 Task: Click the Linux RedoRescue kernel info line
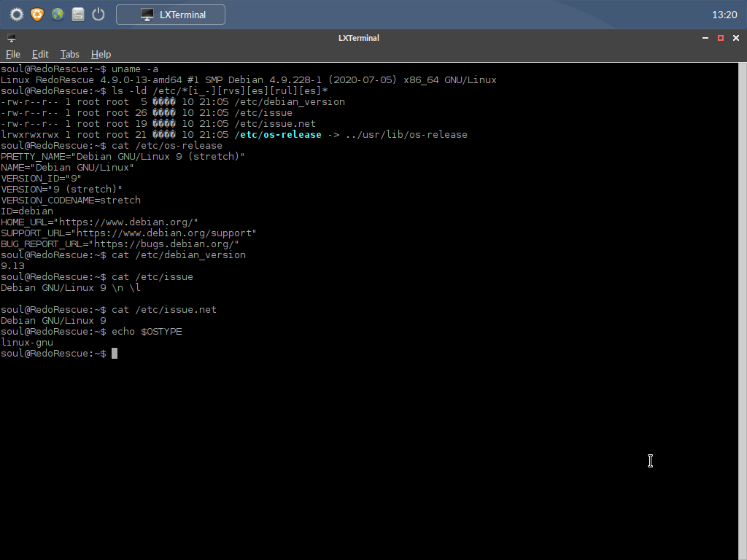click(x=248, y=80)
